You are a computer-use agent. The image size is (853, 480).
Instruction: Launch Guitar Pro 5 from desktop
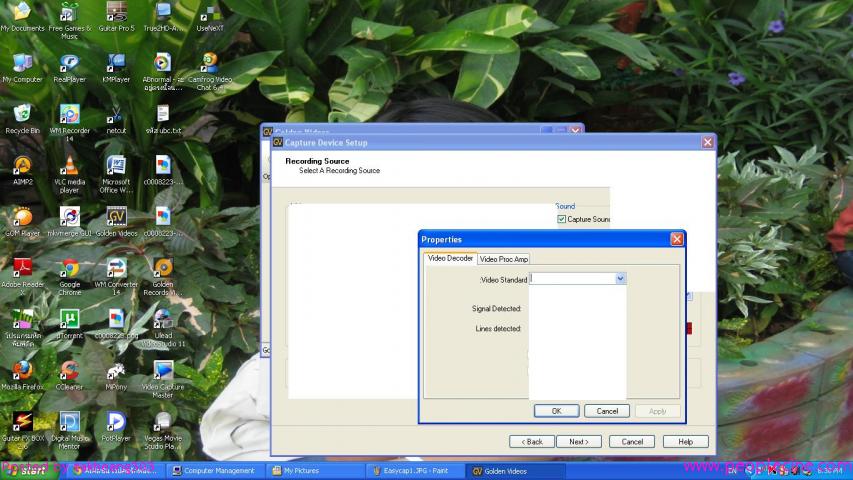click(x=116, y=16)
